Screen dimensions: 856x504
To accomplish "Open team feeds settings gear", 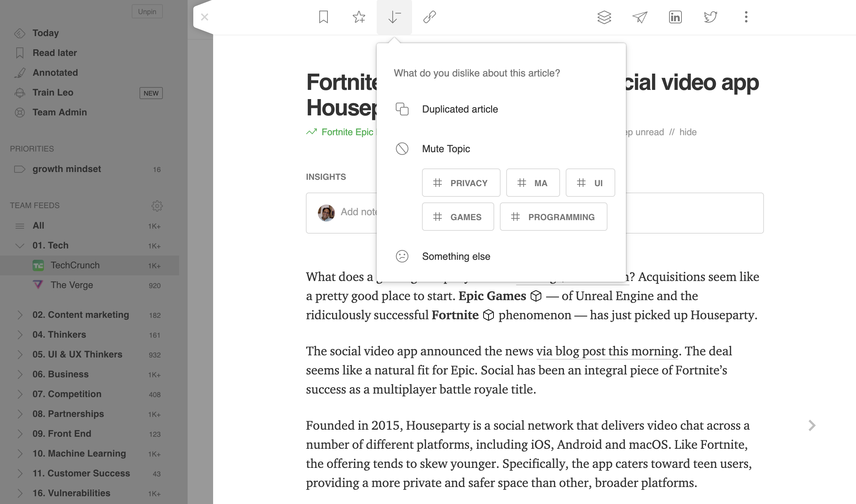I will [x=157, y=206].
